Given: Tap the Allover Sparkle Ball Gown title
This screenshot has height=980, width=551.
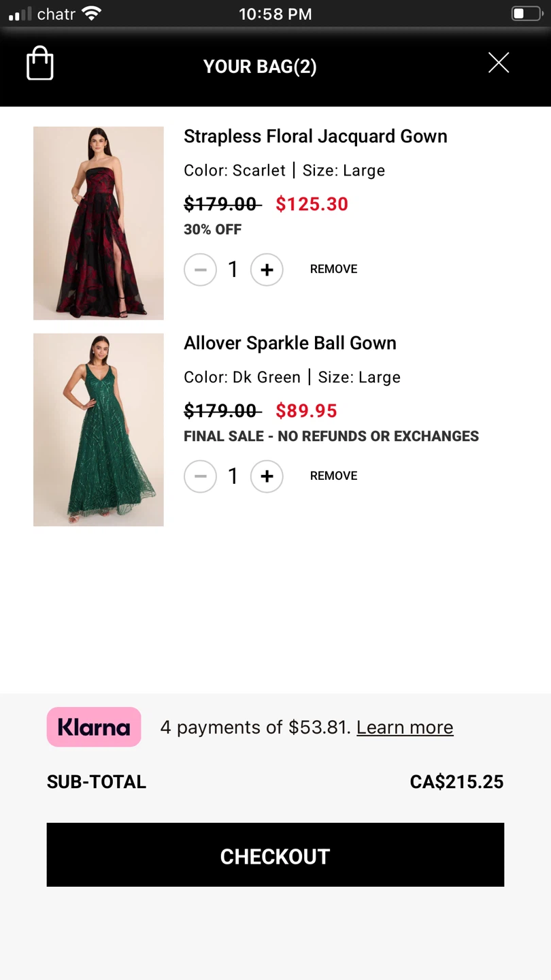Looking at the screenshot, I should (x=290, y=344).
